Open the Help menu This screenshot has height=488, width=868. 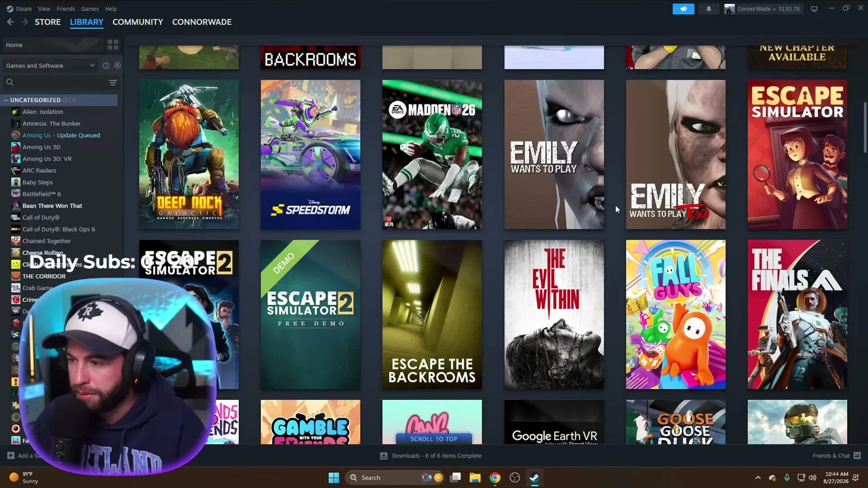(x=111, y=9)
